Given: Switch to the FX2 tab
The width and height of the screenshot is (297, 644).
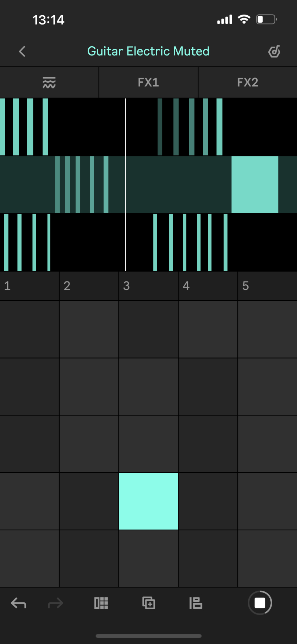Looking at the screenshot, I should (247, 82).
